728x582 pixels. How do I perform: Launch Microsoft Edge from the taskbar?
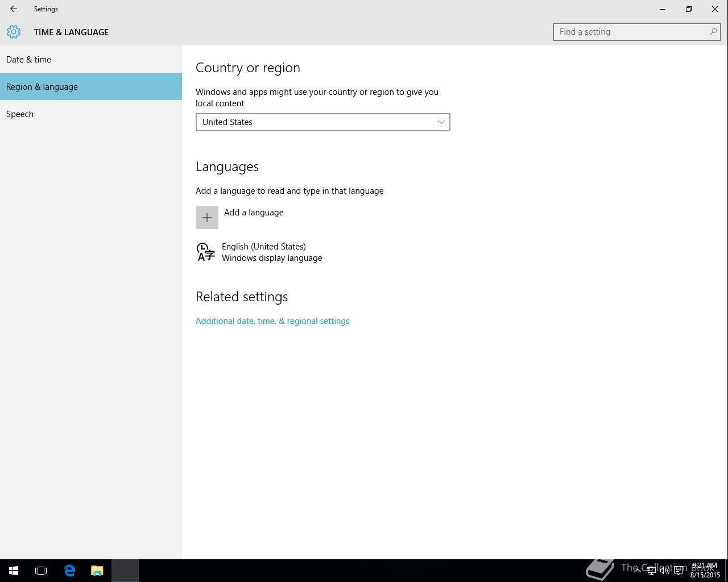(69, 571)
